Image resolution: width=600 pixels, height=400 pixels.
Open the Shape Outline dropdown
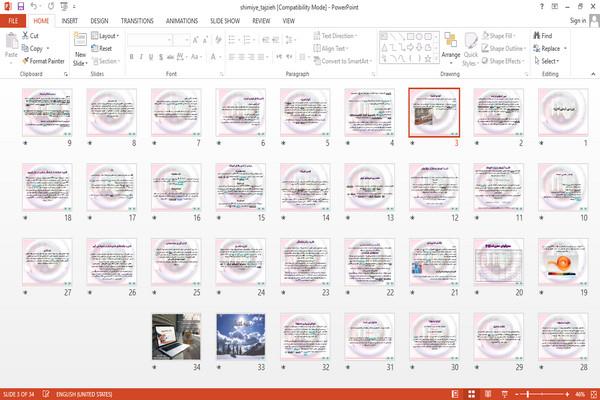pyautogui.click(x=504, y=48)
